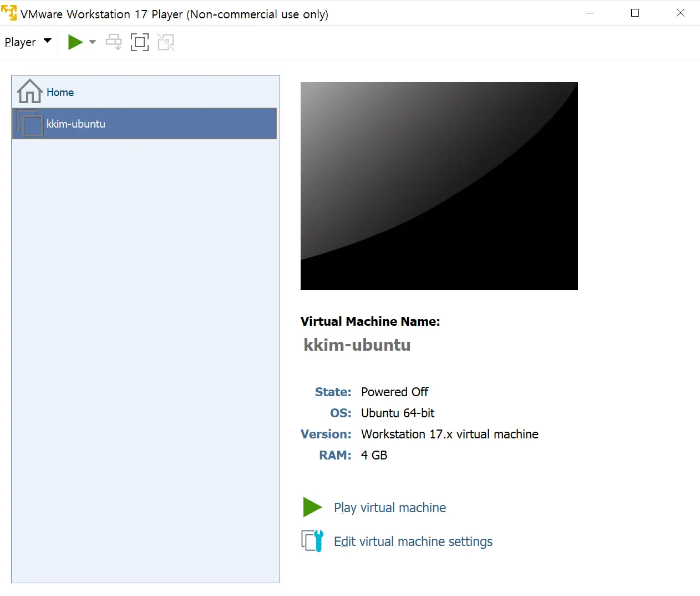This screenshot has height=596, width=700.
Task: Click the 'Ubuntu 64-bit' OS value
Action: (398, 413)
